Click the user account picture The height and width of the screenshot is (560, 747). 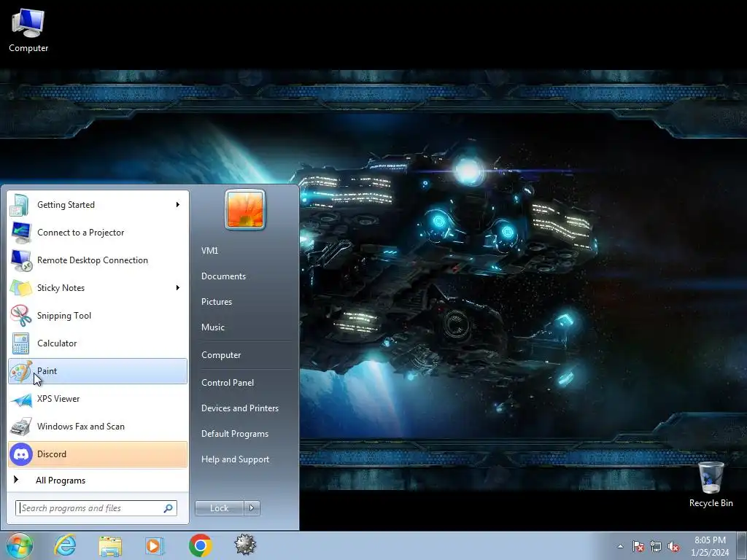245,209
